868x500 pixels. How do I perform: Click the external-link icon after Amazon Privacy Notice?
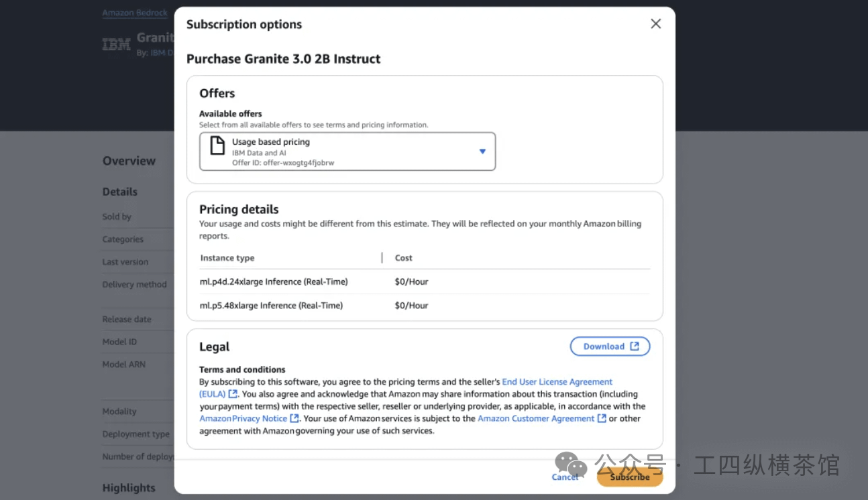294,418
